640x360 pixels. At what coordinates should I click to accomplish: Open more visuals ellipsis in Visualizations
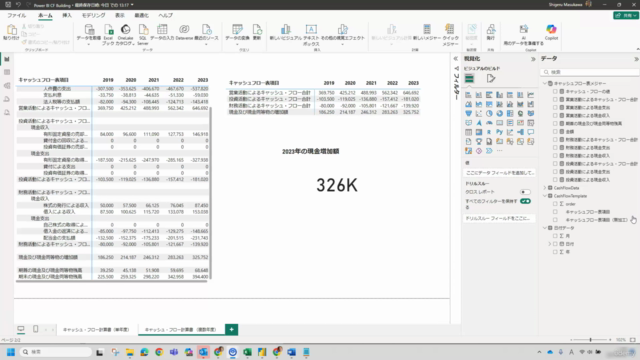click(x=500, y=151)
